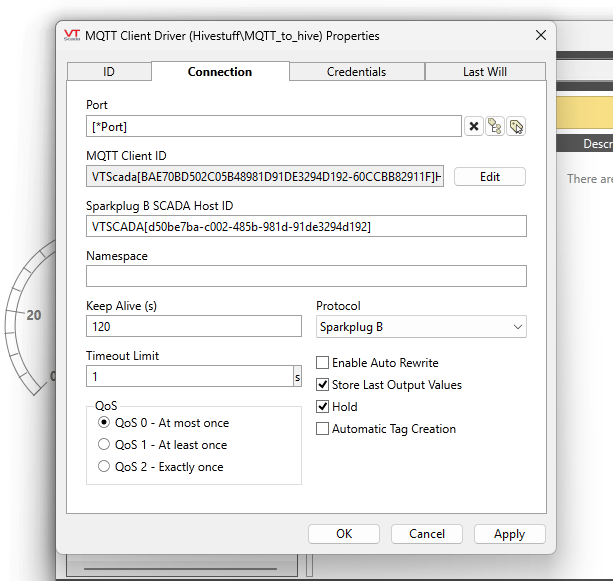
Task: Clear the Port tag selection
Action: 474,126
